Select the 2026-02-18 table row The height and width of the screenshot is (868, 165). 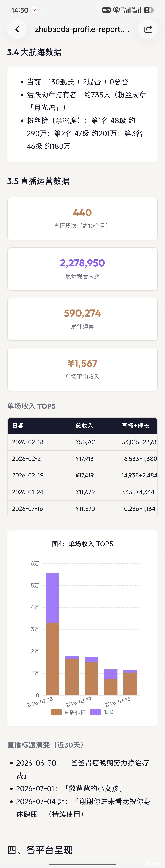(x=82, y=442)
